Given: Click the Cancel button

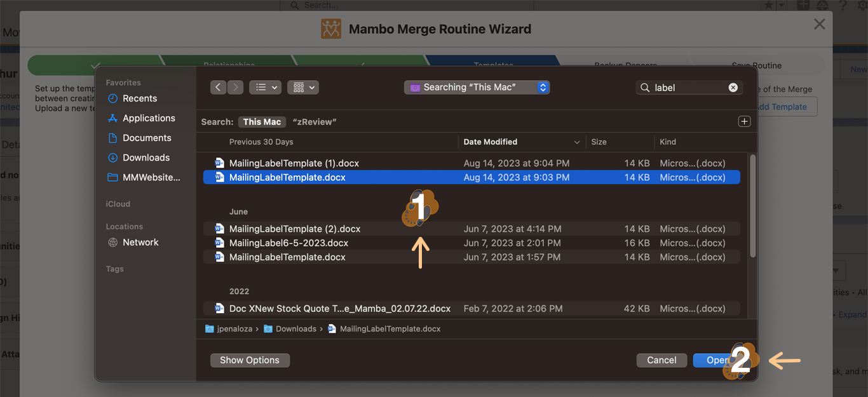Looking at the screenshot, I should pos(661,360).
